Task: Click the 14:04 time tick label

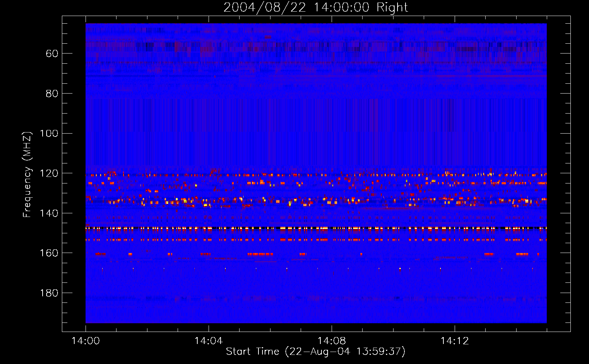Action: [209, 341]
